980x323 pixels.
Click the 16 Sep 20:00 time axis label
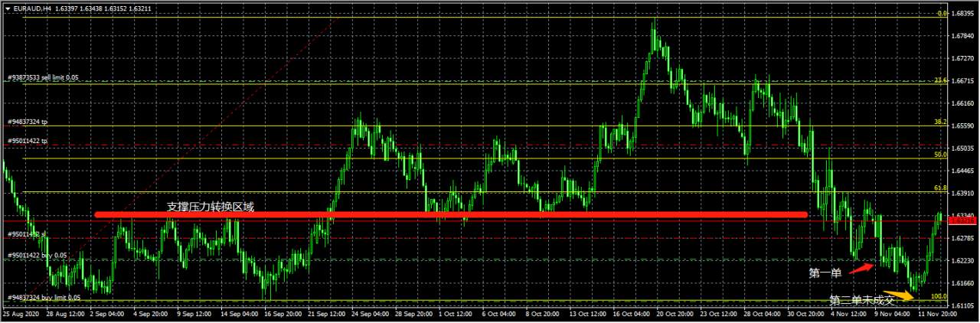285,314
